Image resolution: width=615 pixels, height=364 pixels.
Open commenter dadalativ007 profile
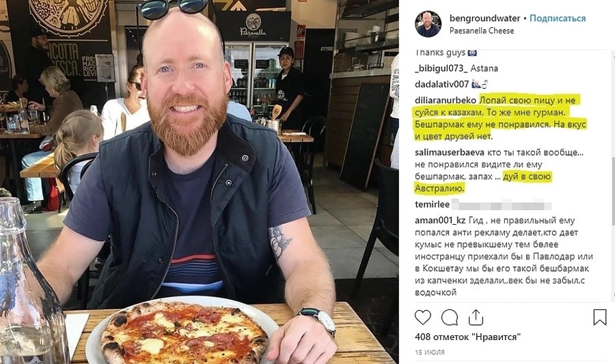click(442, 84)
